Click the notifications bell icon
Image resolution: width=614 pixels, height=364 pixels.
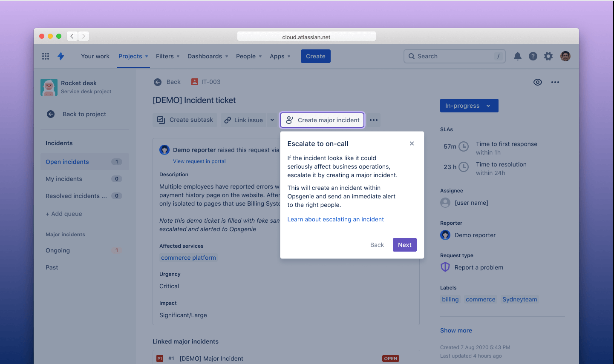(517, 56)
